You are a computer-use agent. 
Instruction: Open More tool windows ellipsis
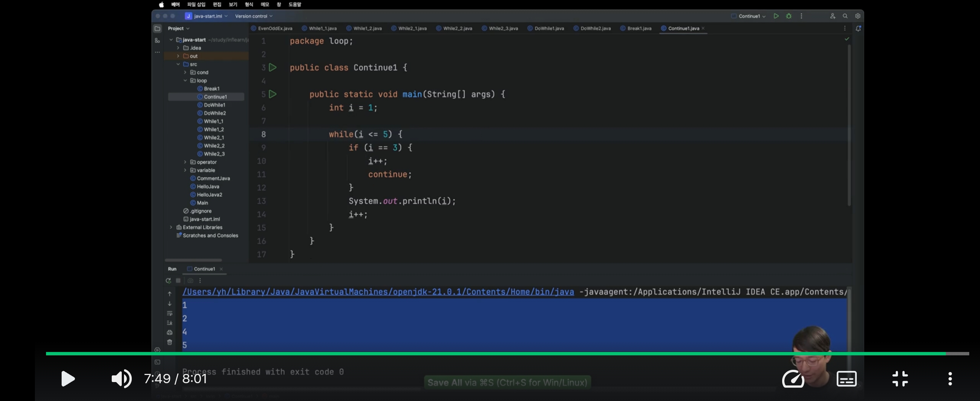[x=157, y=52]
